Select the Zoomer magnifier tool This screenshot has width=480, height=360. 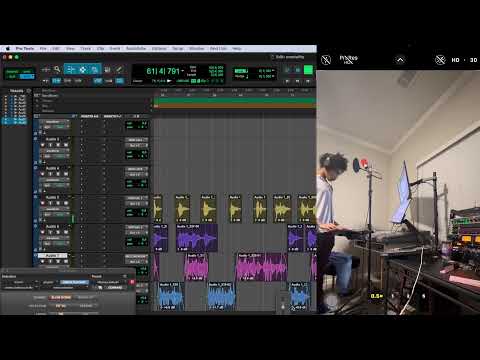[57, 69]
